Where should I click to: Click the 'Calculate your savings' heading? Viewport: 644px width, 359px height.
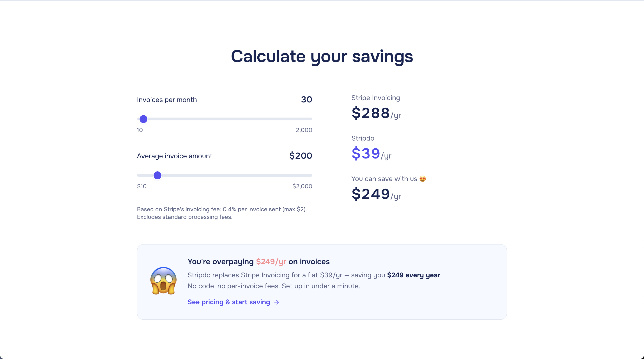point(322,57)
